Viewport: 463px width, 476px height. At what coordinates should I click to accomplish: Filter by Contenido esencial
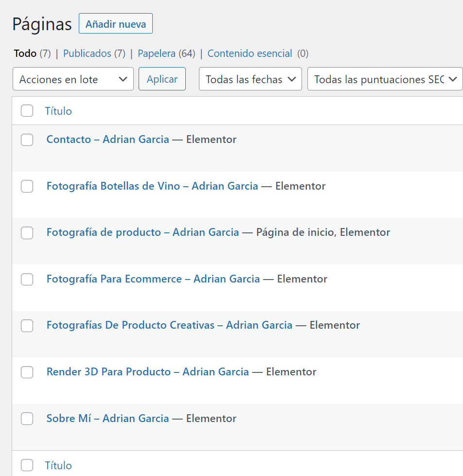pos(249,53)
